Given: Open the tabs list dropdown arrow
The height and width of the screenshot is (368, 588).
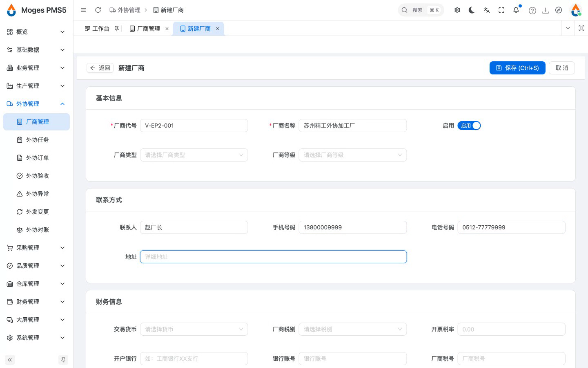Looking at the screenshot, I should click(x=568, y=28).
